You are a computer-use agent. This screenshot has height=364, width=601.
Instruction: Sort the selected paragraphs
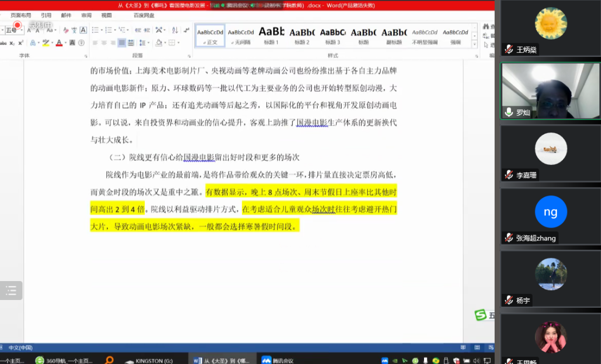[175, 30]
